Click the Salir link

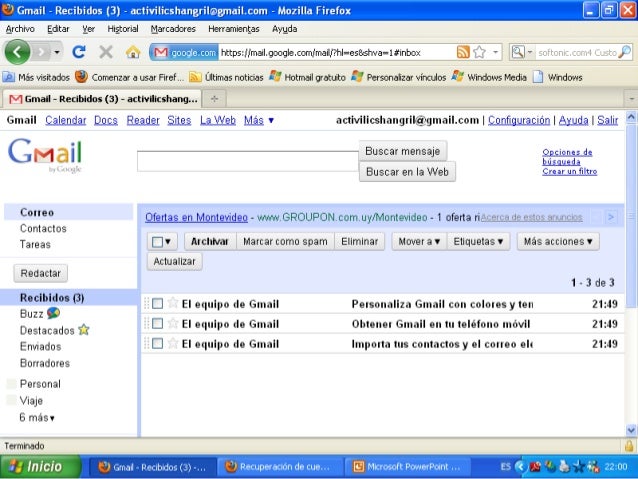(607, 120)
